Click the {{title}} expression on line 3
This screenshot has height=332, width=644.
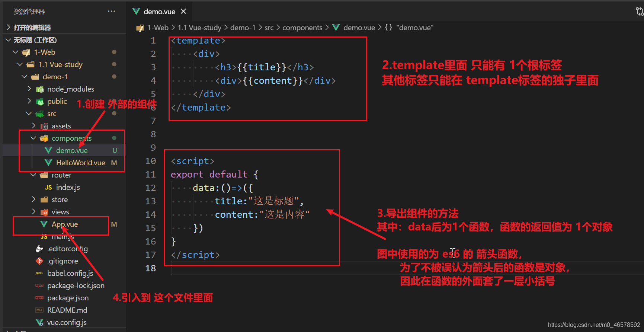pos(262,67)
